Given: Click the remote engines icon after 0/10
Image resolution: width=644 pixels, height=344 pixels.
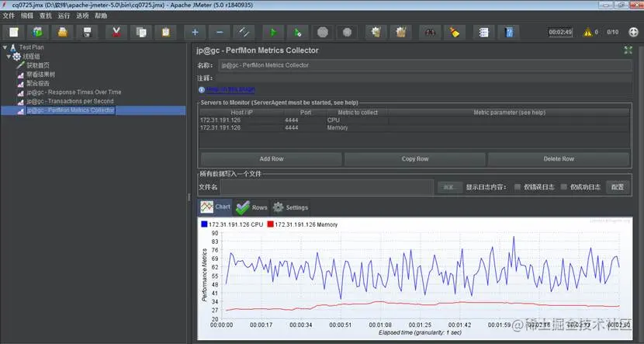Looking at the screenshot, I should click(633, 32).
